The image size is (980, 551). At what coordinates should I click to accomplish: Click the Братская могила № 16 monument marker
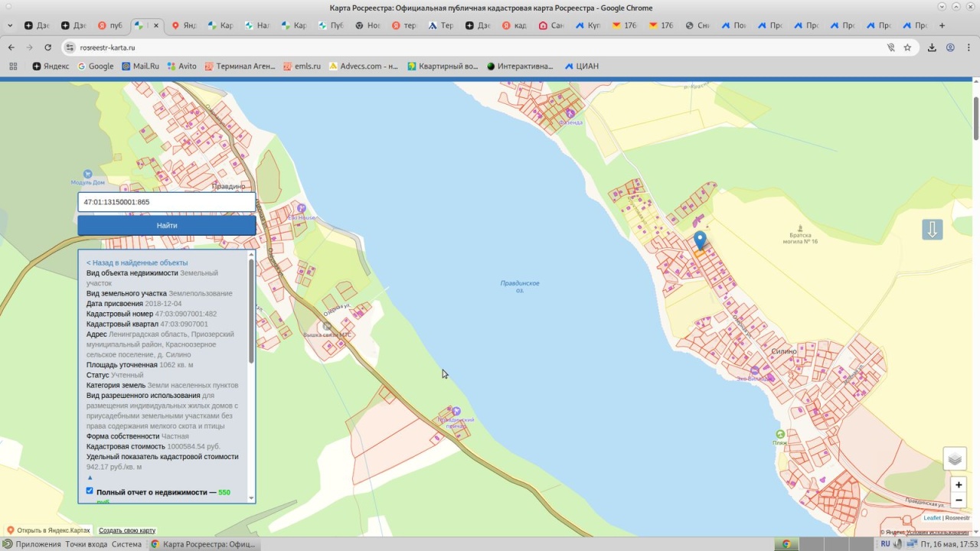pos(801,228)
